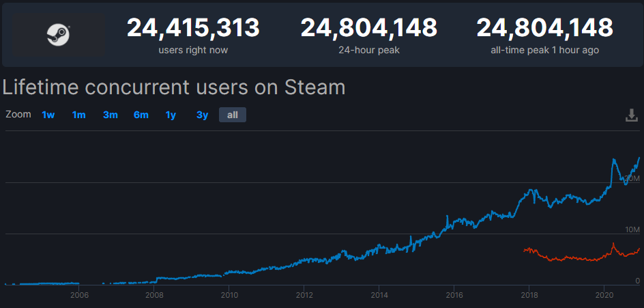Click the users right now caption
This screenshot has height=308, width=644.
(x=193, y=50)
